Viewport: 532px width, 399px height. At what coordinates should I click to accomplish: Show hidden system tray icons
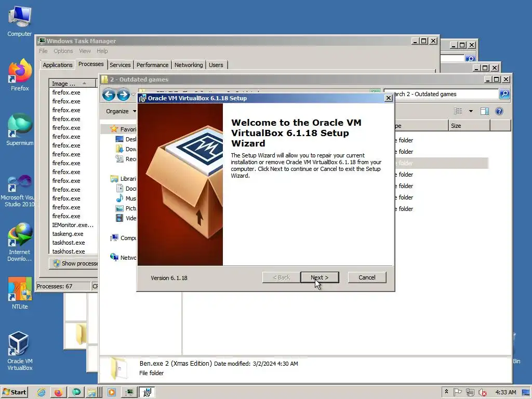tap(446, 392)
